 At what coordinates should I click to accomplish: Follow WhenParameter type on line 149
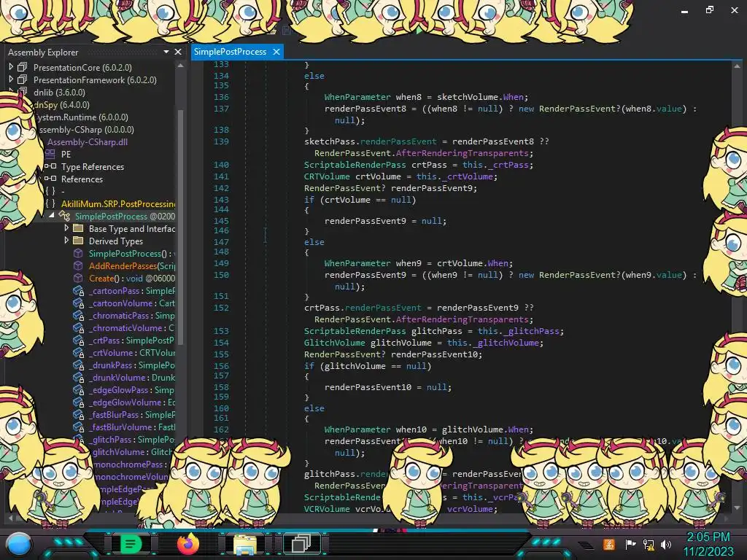357,262
